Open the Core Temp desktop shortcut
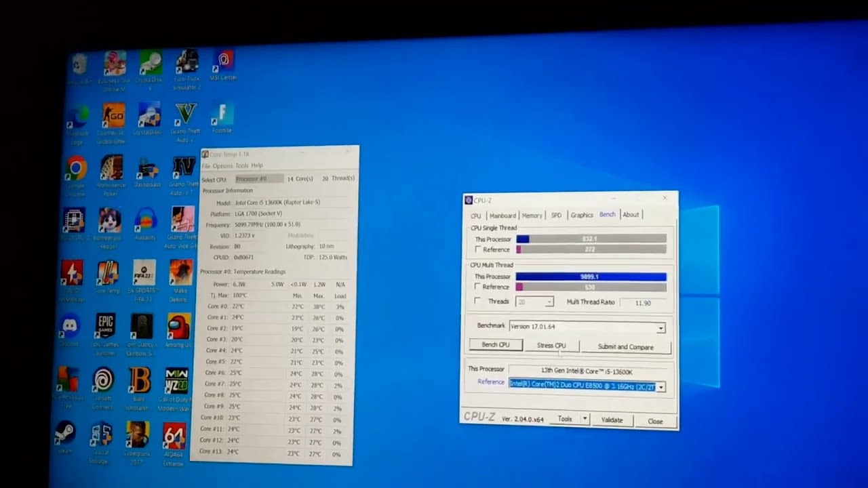 (x=107, y=277)
